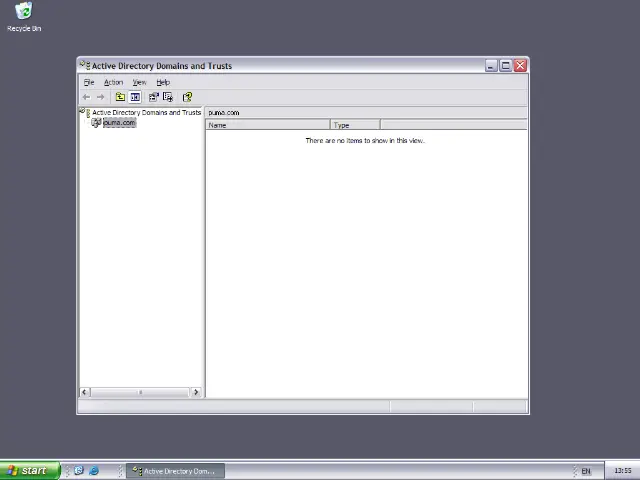Image resolution: width=640 pixels, height=480 pixels.
Task: Toggle Show/Hide Console Tree toolbar icon
Action: [x=134, y=97]
